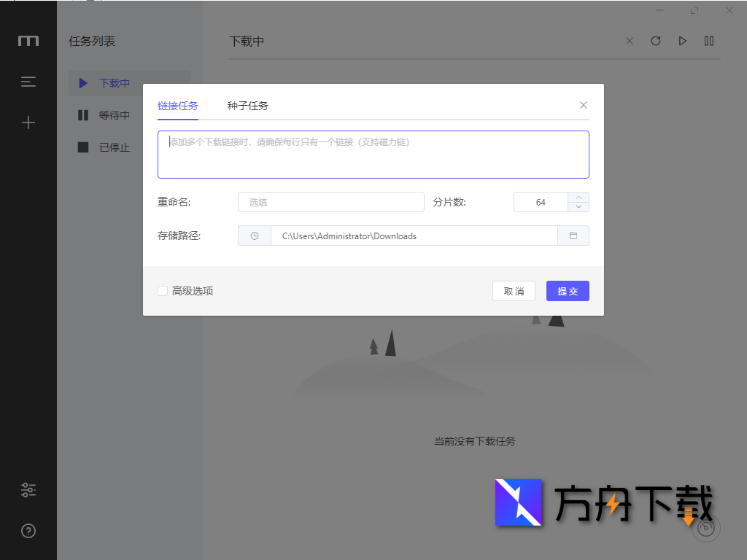The height and width of the screenshot is (560, 747).
Task: Click the 重命名 input field
Action: tap(330, 201)
